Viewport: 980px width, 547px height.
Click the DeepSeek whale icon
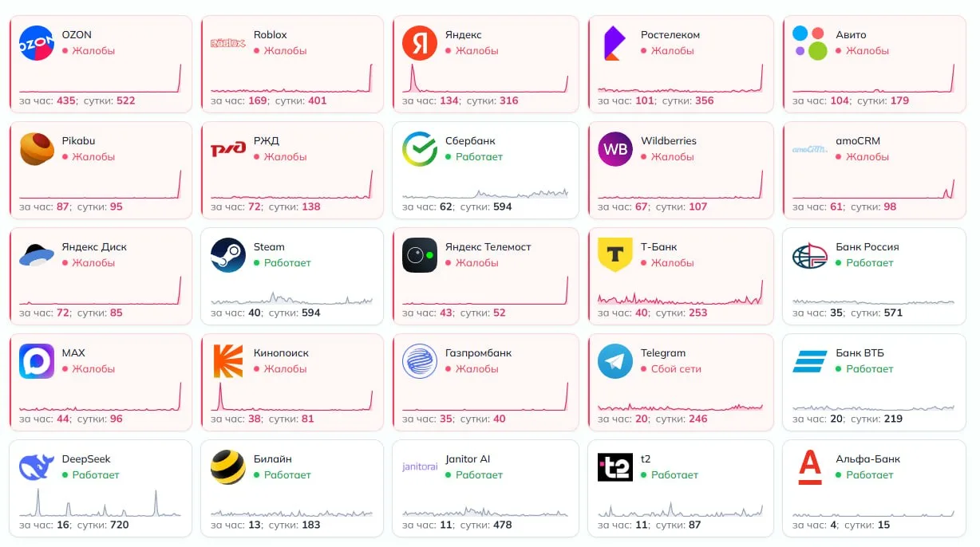(x=37, y=467)
